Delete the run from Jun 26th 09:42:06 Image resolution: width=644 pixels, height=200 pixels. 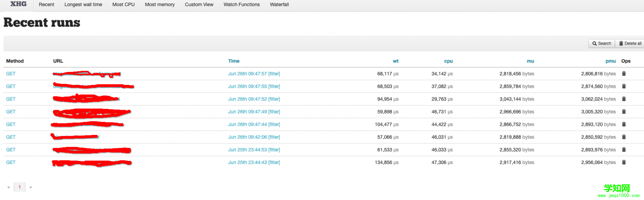coord(624,137)
